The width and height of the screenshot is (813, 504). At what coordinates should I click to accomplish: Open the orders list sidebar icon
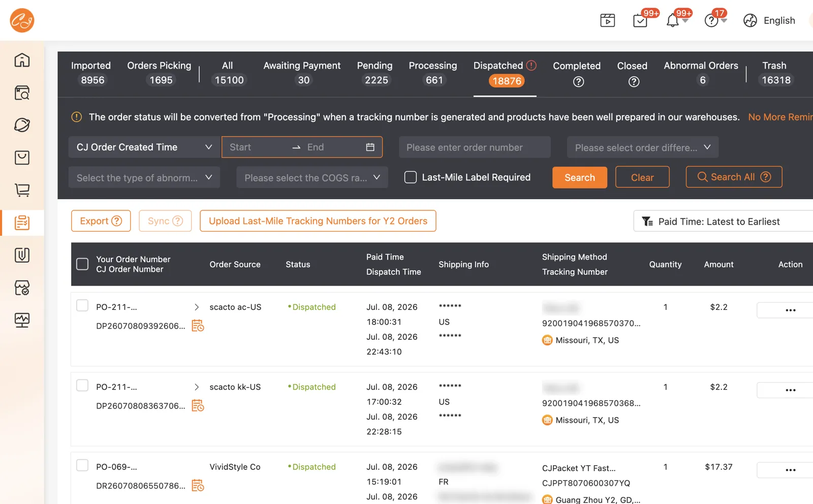point(22,223)
